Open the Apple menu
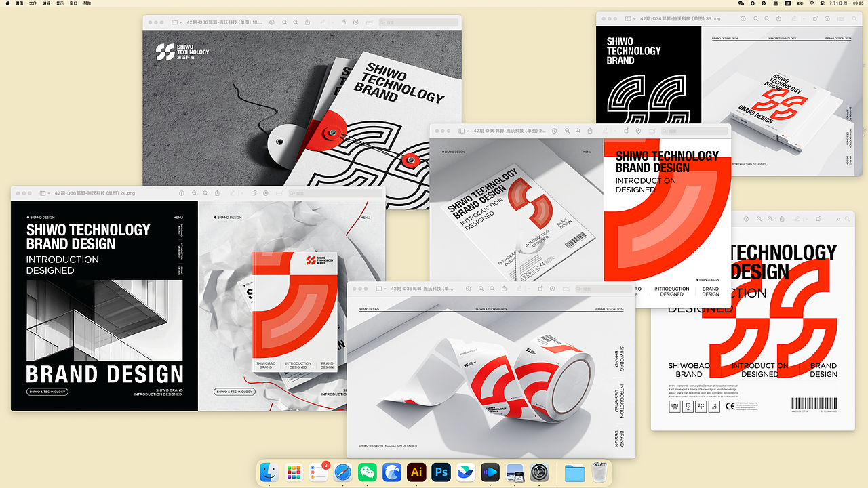Image resolution: width=868 pixels, height=488 pixels. (6, 3)
